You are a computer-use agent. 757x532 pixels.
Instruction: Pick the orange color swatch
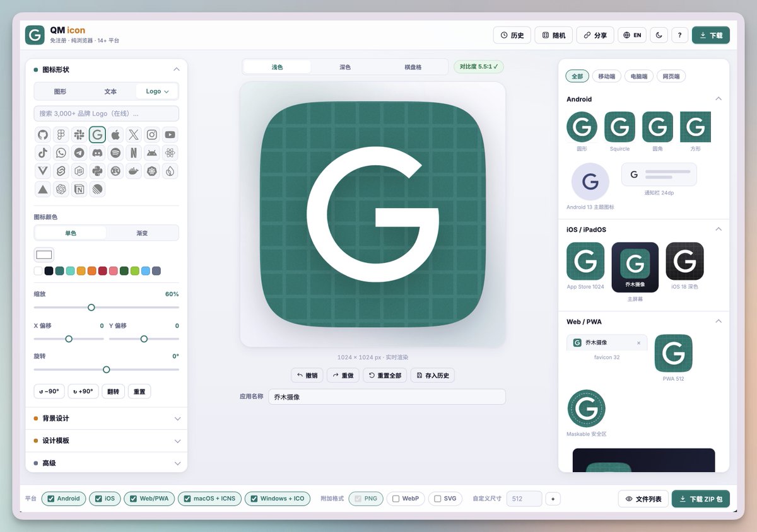(91, 270)
